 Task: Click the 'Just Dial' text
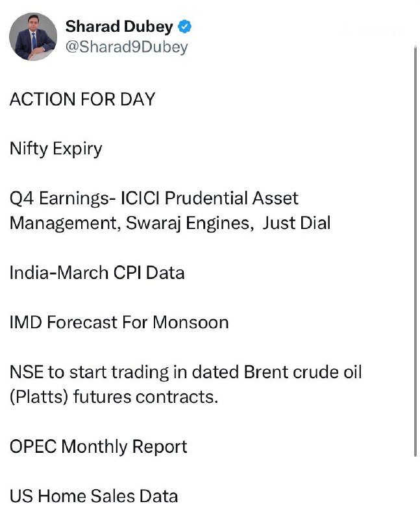point(297,223)
